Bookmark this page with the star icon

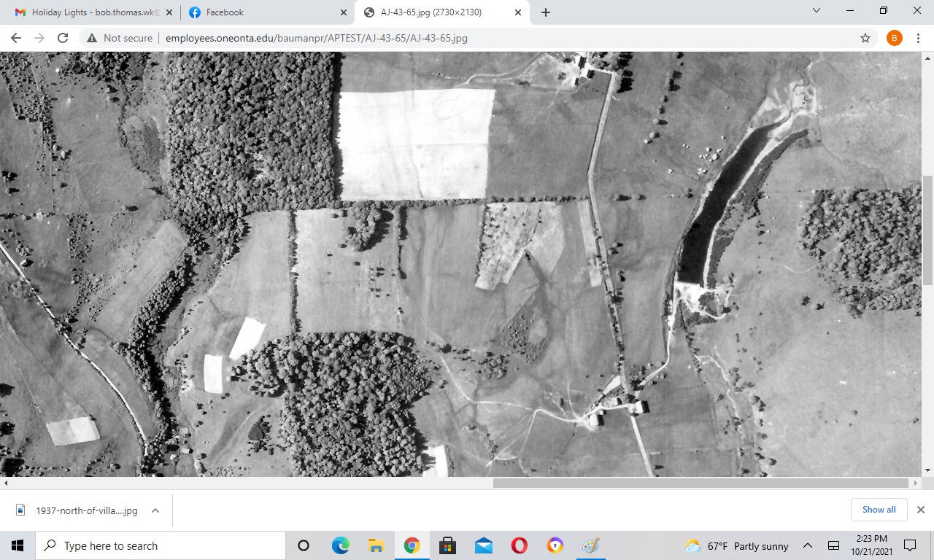tap(865, 38)
